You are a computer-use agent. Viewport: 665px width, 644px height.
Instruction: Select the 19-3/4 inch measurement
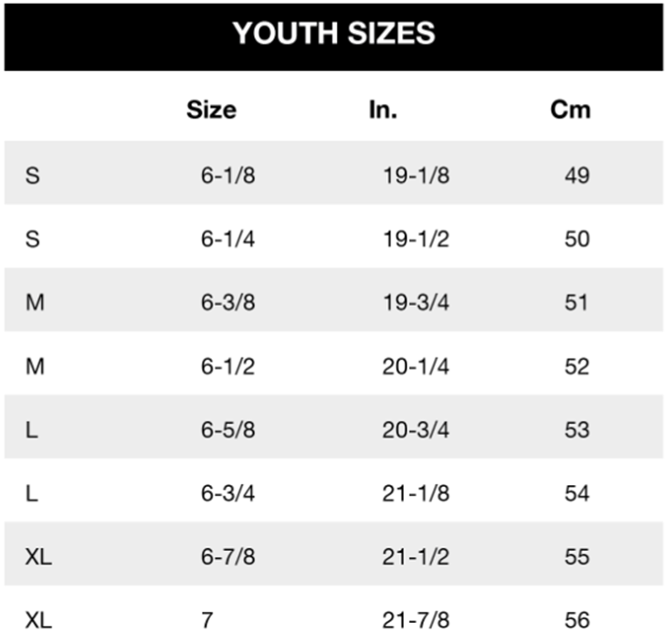point(416,302)
